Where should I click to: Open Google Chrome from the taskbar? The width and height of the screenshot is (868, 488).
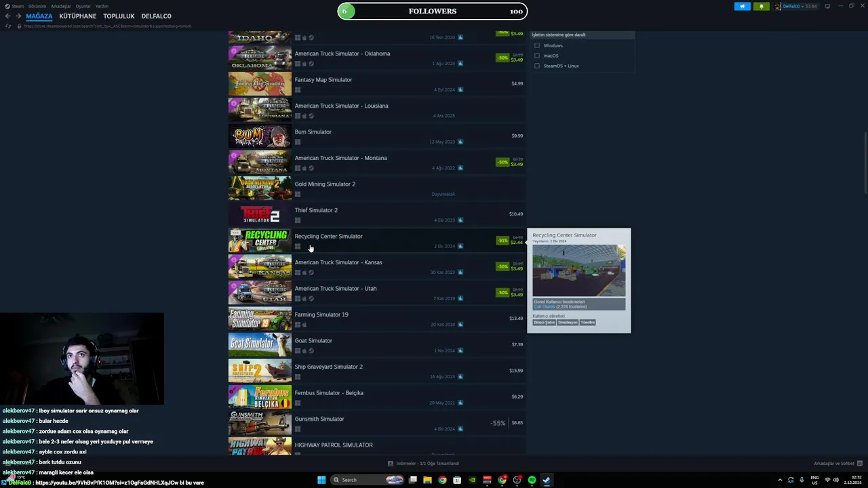tap(442, 480)
